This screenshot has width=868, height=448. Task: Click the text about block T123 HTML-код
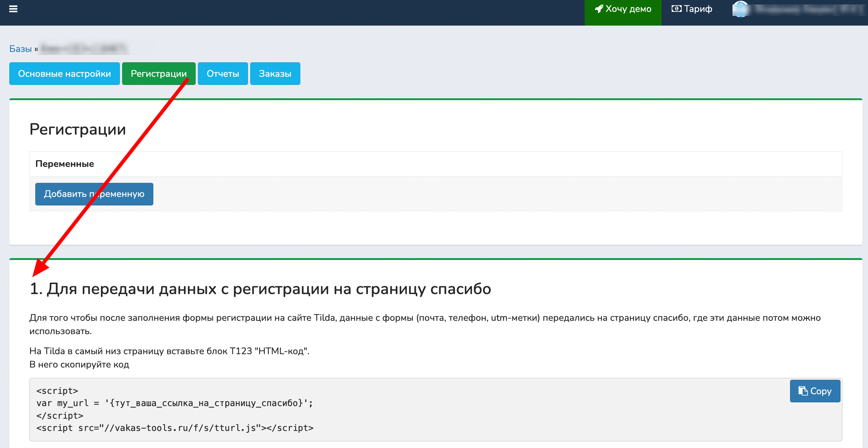coord(169,351)
